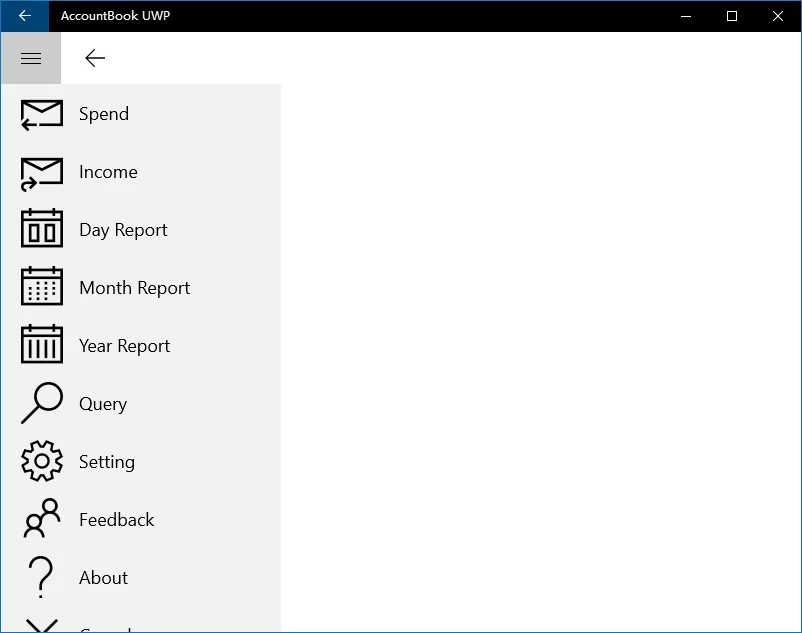This screenshot has width=802, height=633.
Task: Click the Setting gear icon
Action: pos(42,461)
